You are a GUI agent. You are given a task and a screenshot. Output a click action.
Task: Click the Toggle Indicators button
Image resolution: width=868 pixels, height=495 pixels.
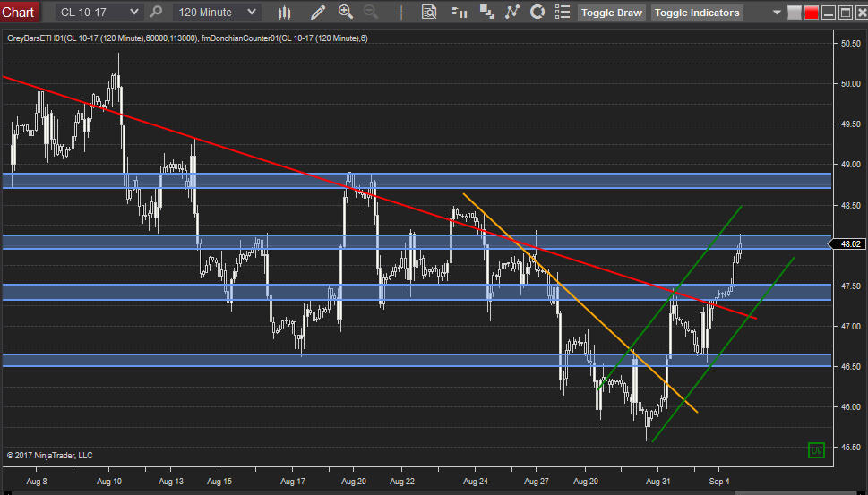(697, 13)
